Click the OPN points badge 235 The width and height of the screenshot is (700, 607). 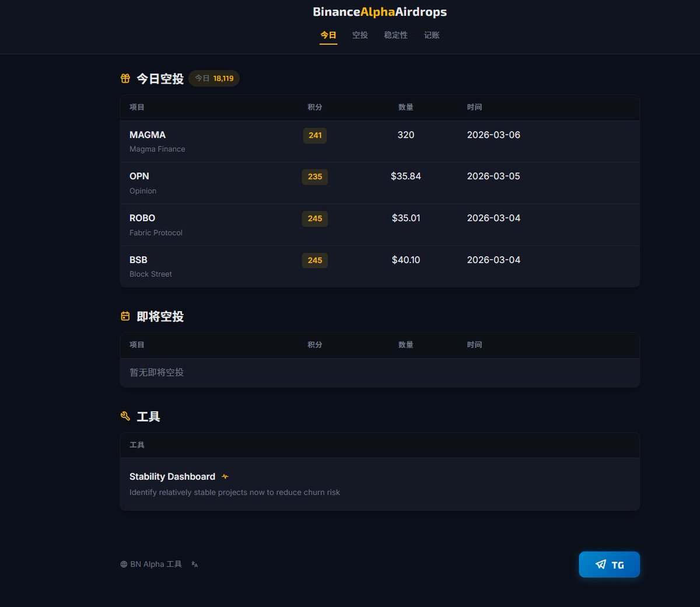[x=315, y=177]
